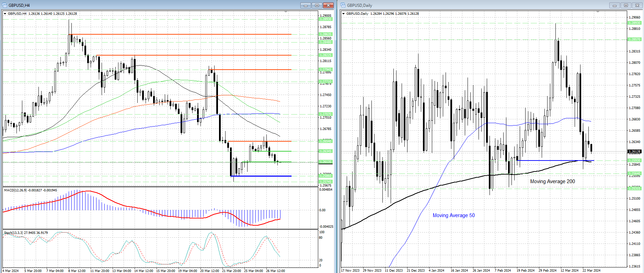Click the GBPUSD,H4 window title text
644x273 pixels.
click(x=19, y=5)
